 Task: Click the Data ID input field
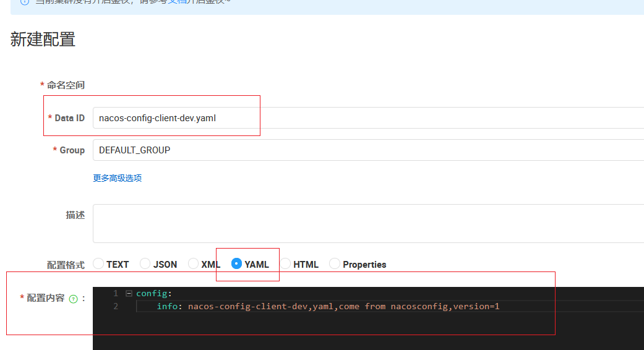(369, 118)
